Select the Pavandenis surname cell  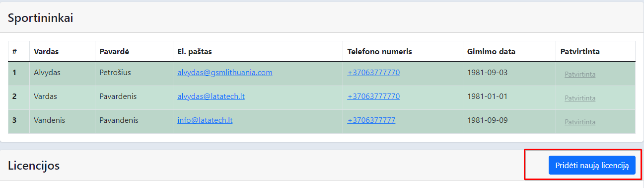pos(119,120)
